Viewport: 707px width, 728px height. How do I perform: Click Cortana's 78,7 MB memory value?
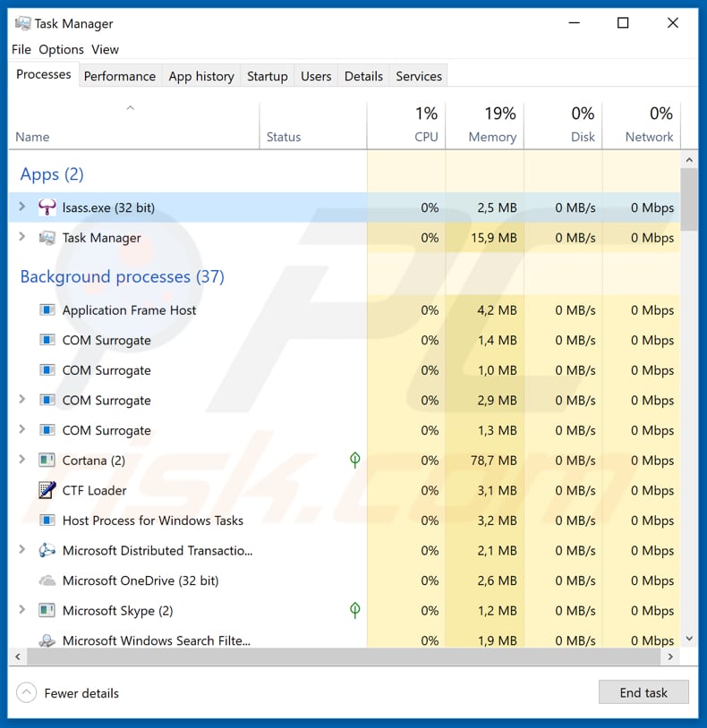494,461
